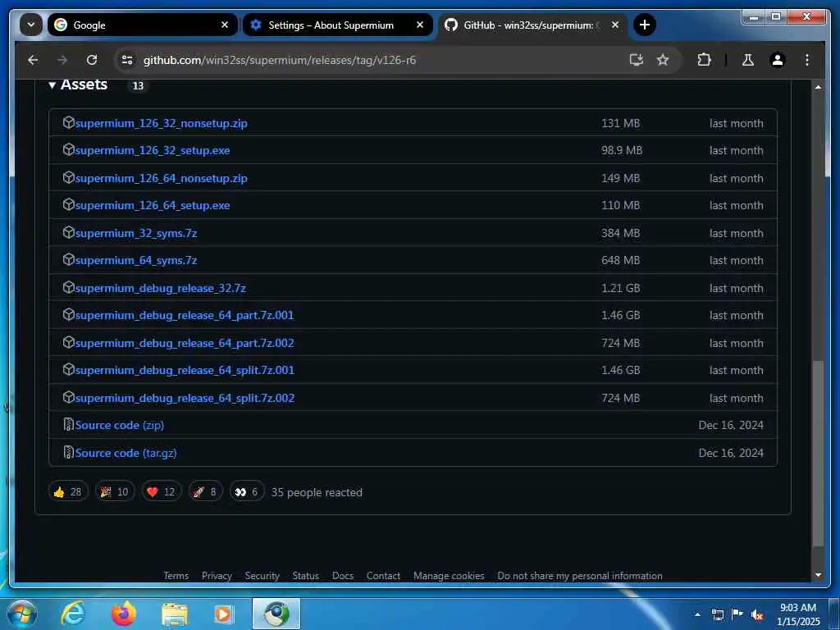The width and height of the screenshot is (840, 630).
Task: Open the Contact footer link
Action: 383,575
